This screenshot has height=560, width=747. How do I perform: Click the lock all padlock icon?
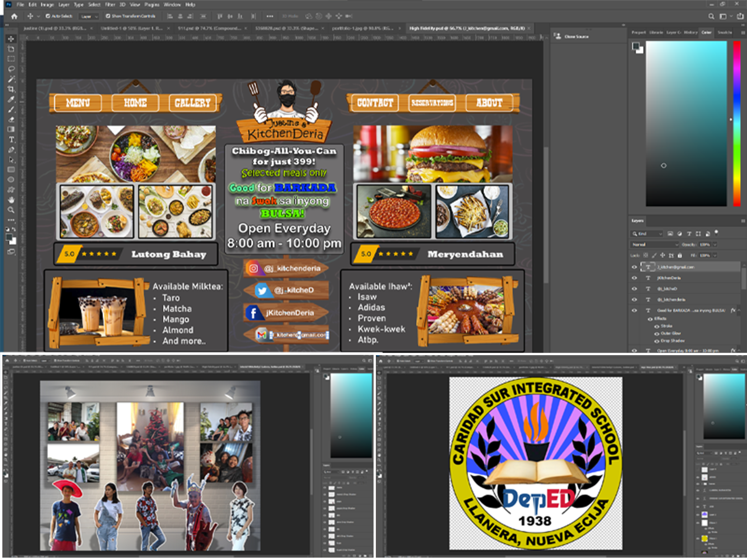tap(680, 255)
